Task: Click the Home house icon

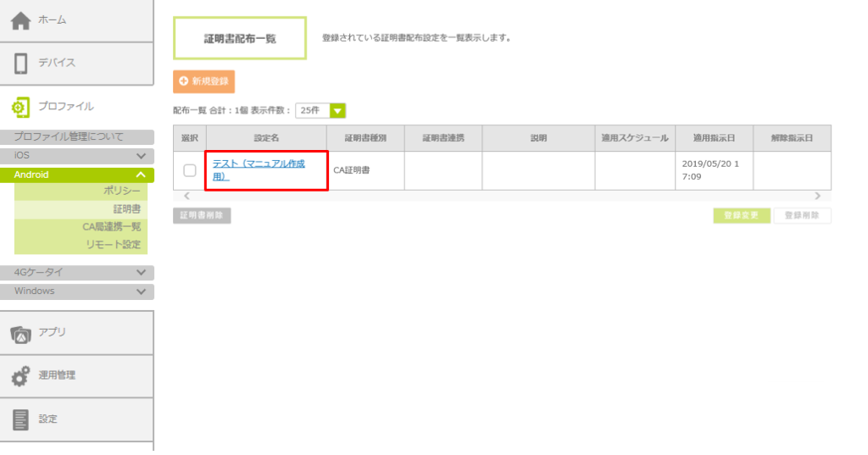Action: tap(20, 20)
